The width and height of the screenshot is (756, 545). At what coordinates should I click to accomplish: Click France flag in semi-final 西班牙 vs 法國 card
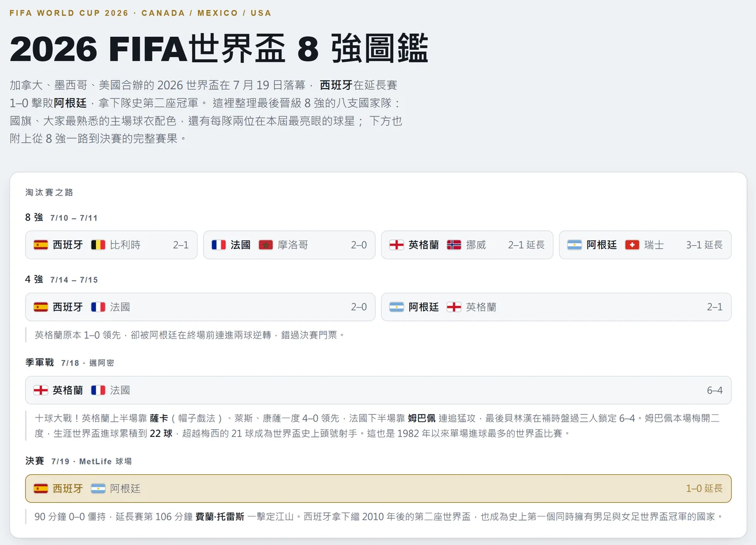98,307
